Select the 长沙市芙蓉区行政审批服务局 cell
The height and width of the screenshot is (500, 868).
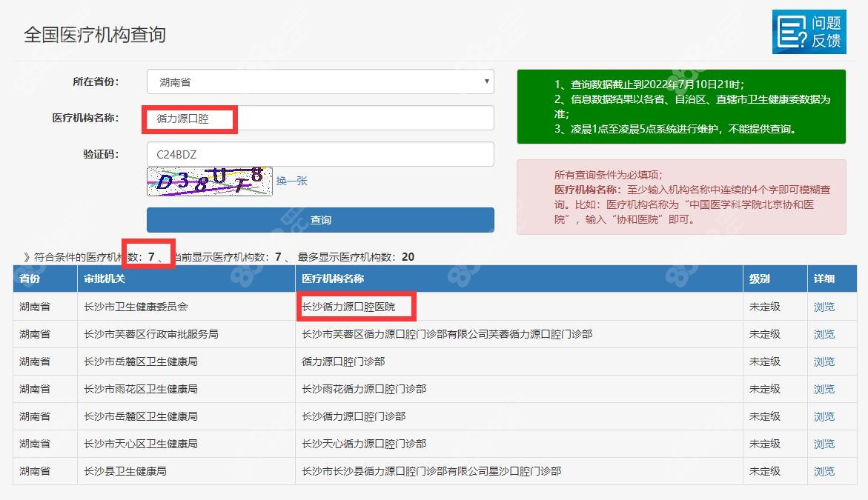coord(186,335)
